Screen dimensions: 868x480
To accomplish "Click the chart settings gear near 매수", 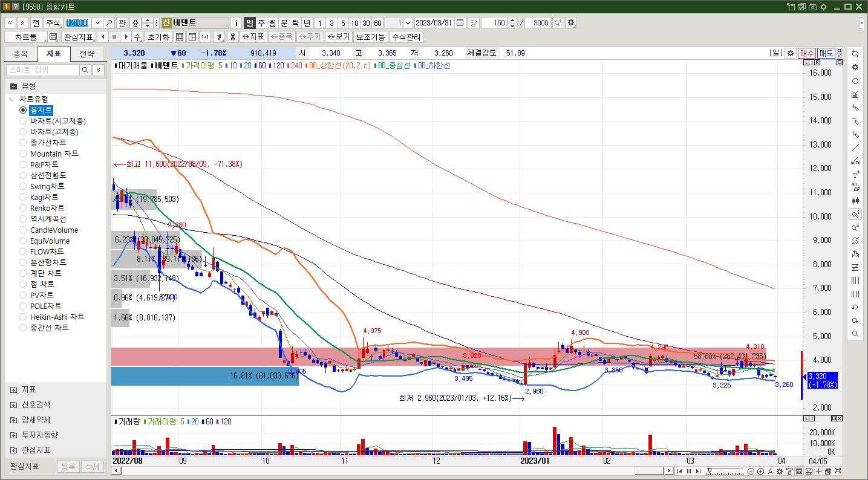I will (x=790, y=53).
